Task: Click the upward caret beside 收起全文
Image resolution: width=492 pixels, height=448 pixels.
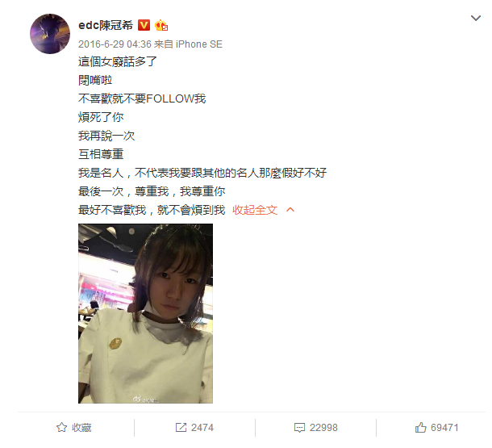Action: coord(290,210)
